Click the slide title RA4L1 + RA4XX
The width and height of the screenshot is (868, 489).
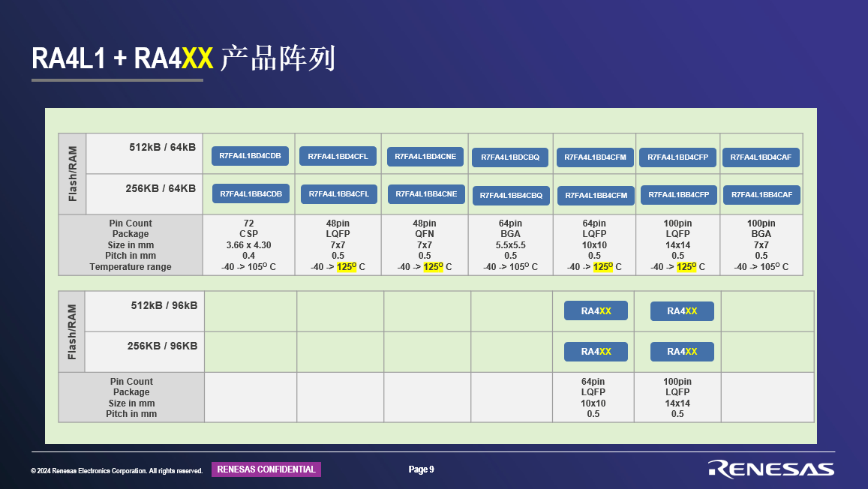coord(184,58)
